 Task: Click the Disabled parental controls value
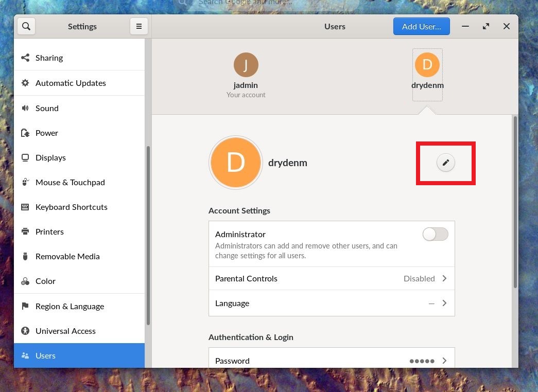pos(419,278)
